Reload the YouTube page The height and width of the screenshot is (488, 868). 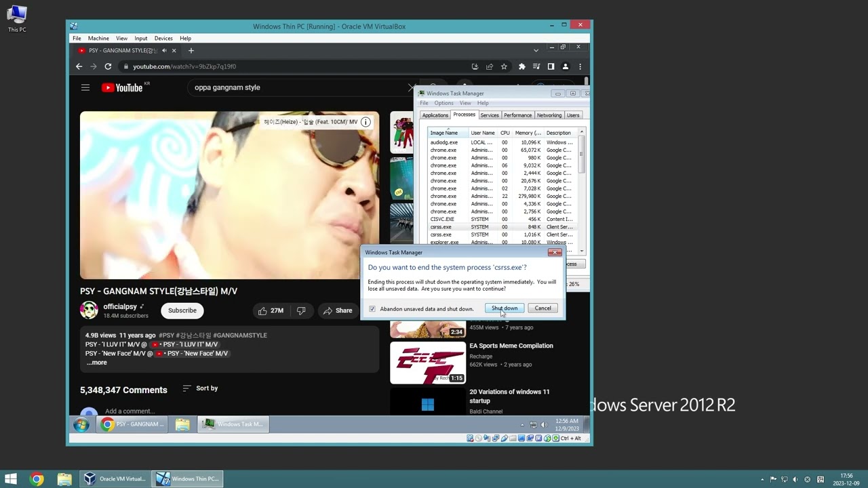point(108,66)
